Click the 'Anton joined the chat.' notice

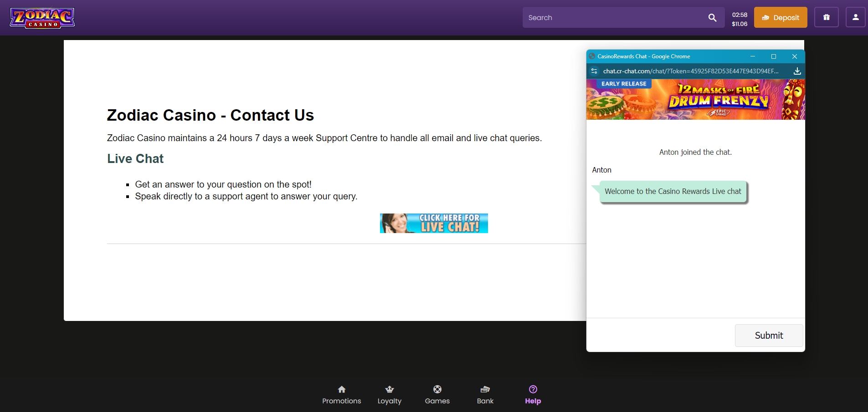695,153
